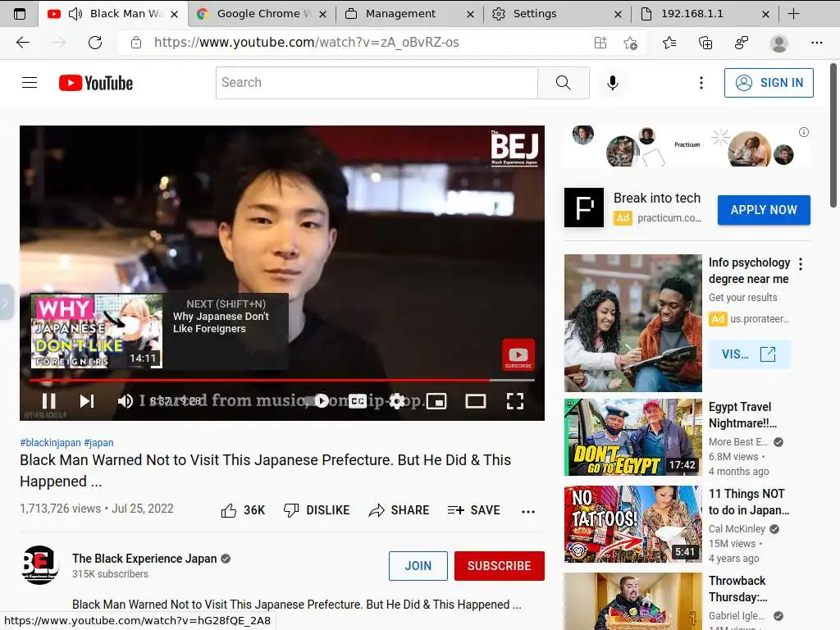The height and width of the screenshot is (630, 840).
Task: Switch to Management tab
Action: click(410, 14)
